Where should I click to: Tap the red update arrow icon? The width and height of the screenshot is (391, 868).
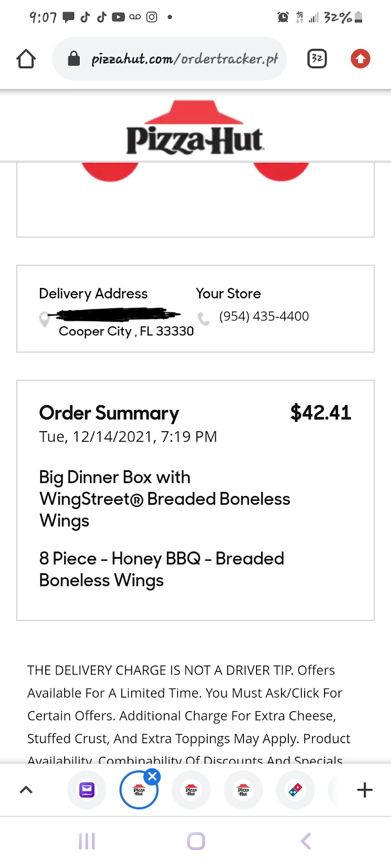click(360, 59)
